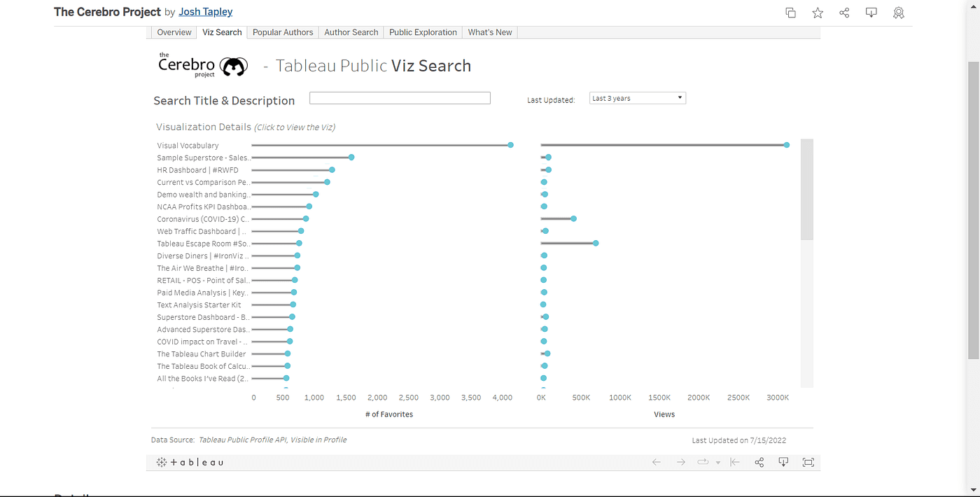
Task: Click the Cerebro project logo
Action: (x=204, y=65)
